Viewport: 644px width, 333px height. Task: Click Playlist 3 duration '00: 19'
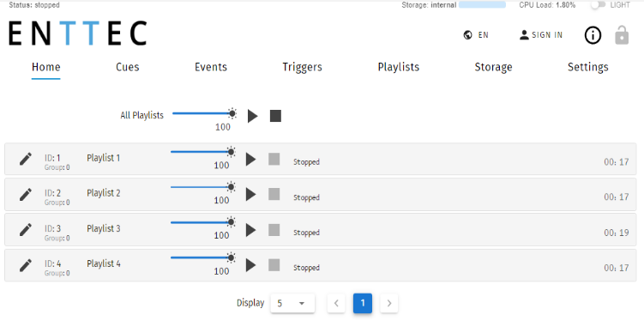(x=616, y=233)
